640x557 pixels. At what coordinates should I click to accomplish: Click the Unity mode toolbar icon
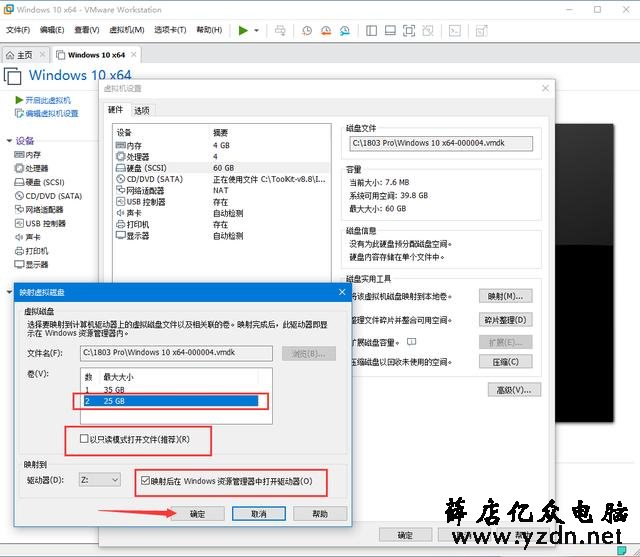(x=428, y=31)
